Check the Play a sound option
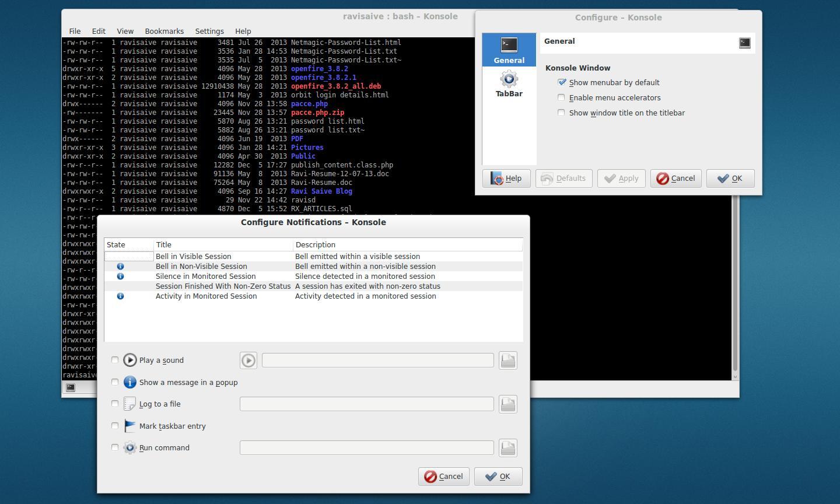 tap(115, 360)
